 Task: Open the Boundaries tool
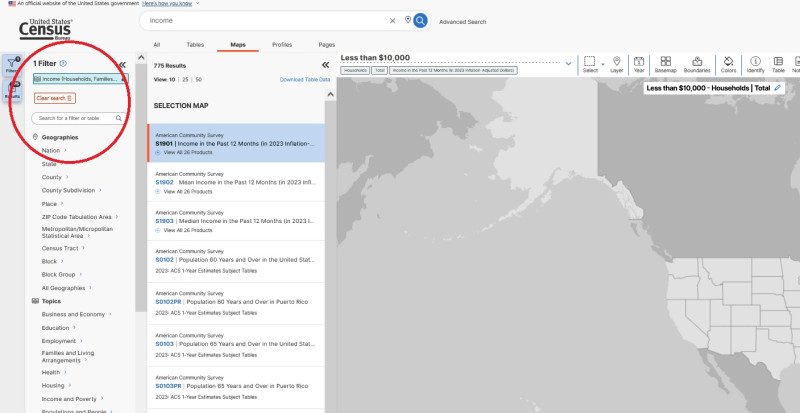coord(697,65)
